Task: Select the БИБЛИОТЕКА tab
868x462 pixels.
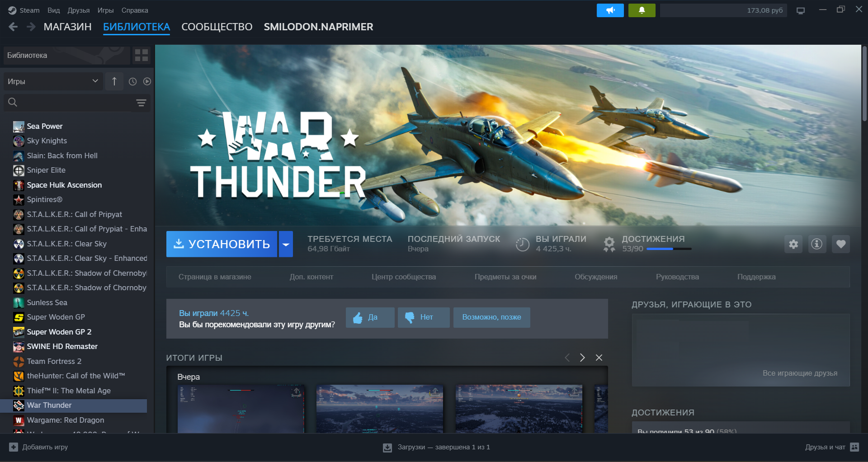Action: click(137, 27)
